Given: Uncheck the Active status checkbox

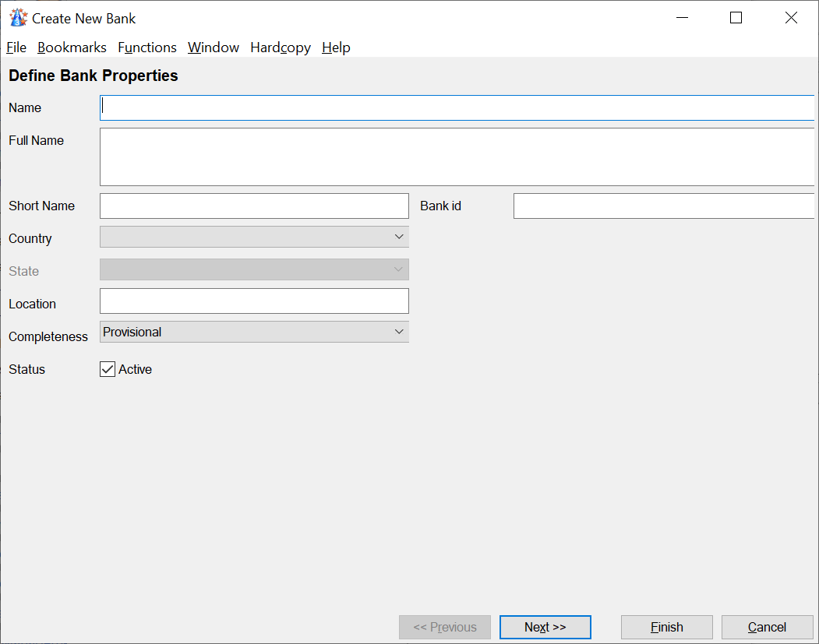Looking at the screenshot, I should [108, 369].
